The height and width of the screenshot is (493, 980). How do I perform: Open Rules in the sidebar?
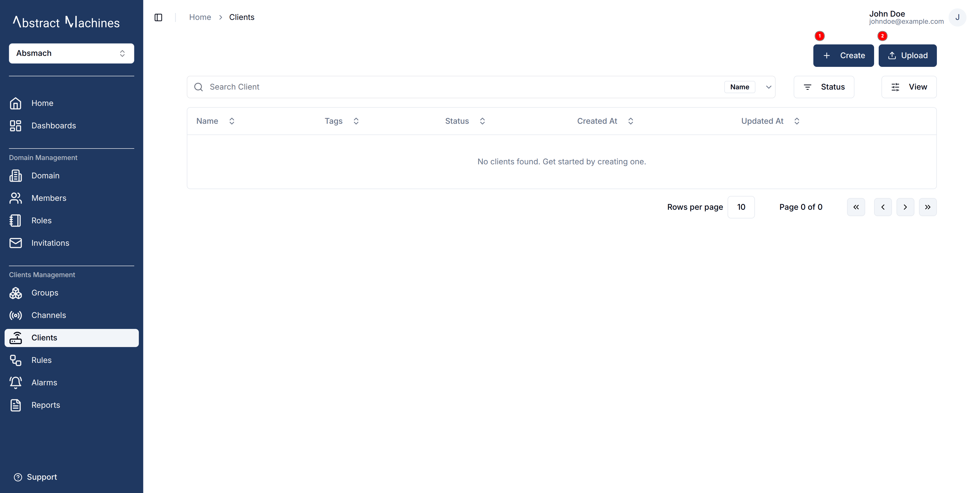click(x=71, y=360)
